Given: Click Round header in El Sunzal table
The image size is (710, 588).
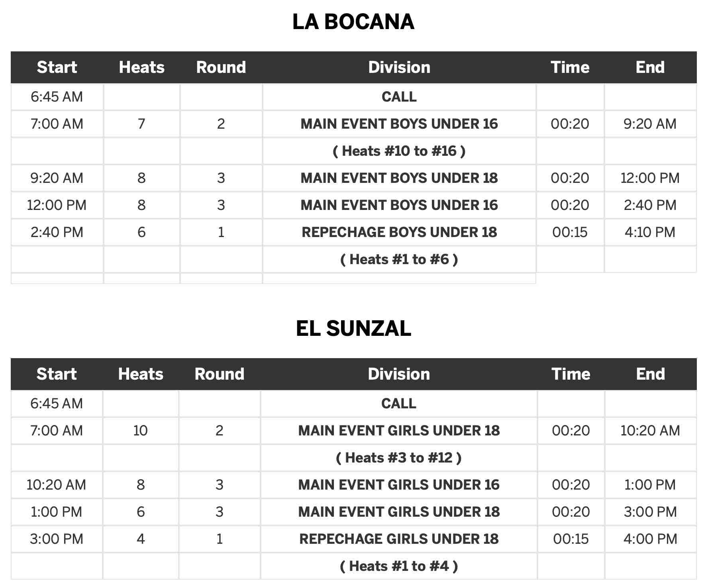Looking at the screenshot, I should (x=220, y=374).
